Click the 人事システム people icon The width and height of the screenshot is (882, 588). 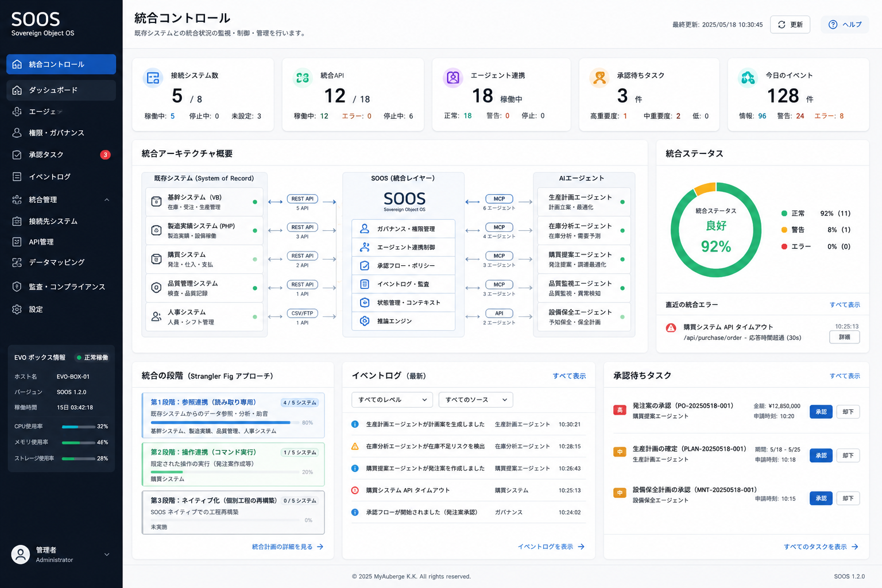point(156,316)
